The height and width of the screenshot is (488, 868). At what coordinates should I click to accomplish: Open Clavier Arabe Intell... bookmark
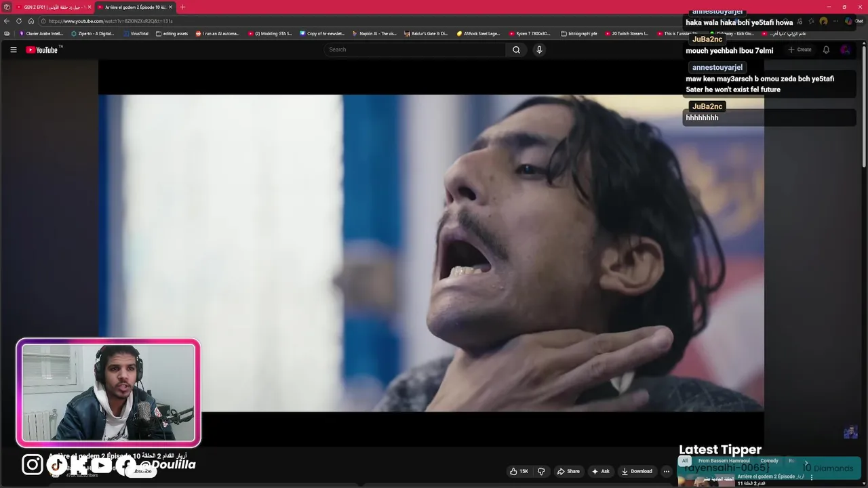point(41,33)
